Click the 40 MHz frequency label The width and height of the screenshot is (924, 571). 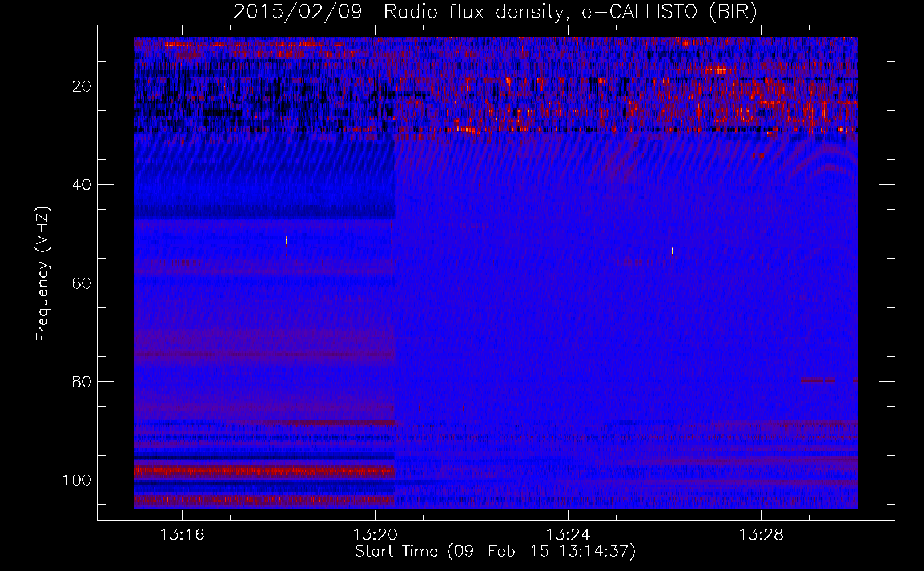(82, 185)
